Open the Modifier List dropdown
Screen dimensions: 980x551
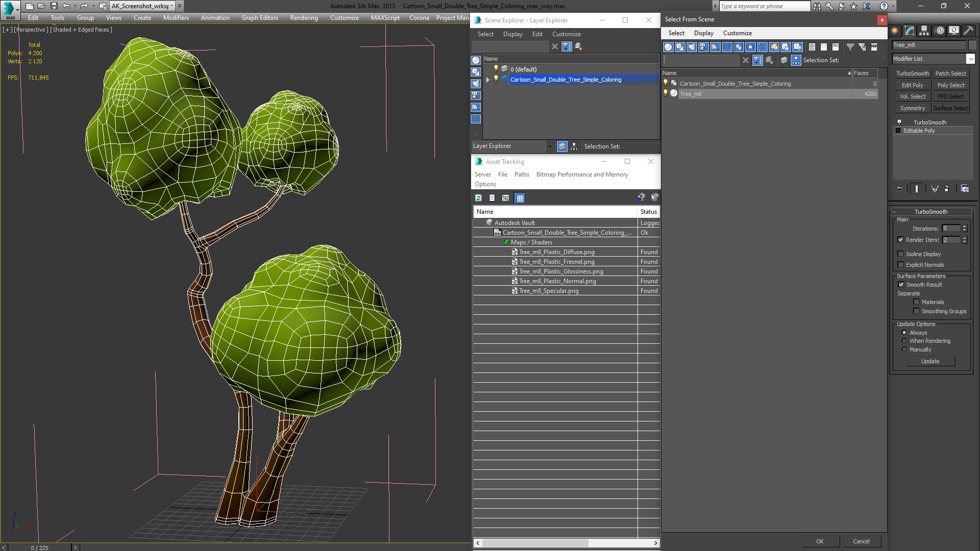[970, 59]
